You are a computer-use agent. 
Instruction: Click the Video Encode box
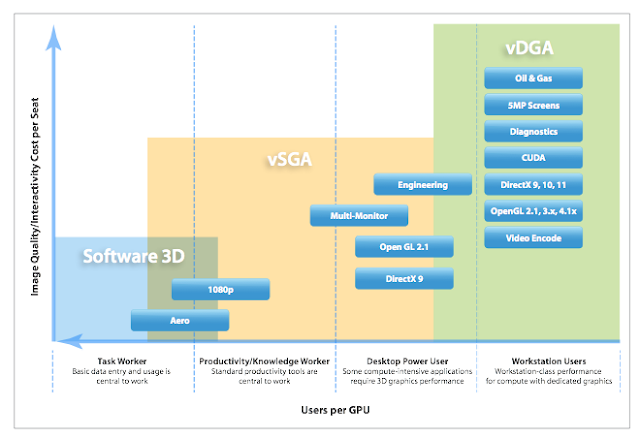pyautogui.click(x=533, y=237)
